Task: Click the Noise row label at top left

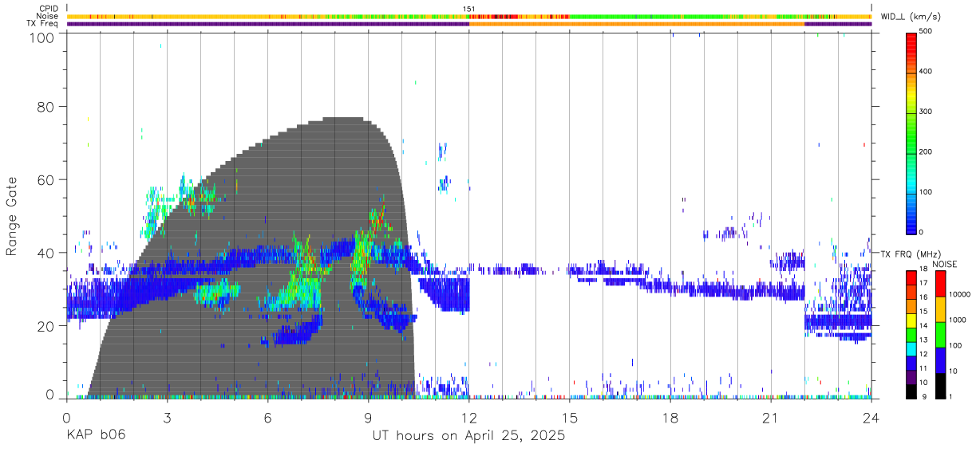Action: (47, 16)
